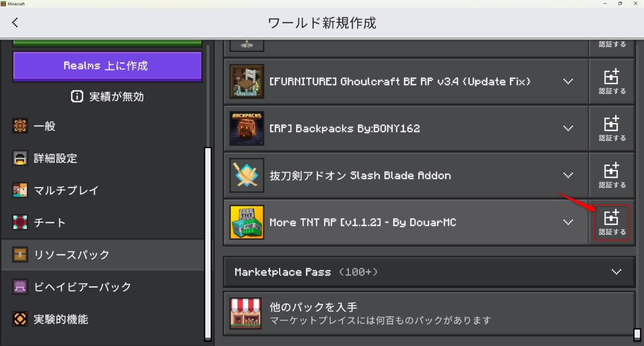Click the 実験的機能 orange icon

click(20, 319)
